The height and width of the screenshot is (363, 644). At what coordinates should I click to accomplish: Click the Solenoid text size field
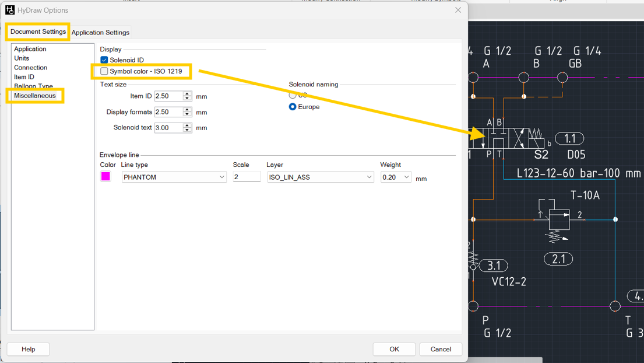point(168,128)
